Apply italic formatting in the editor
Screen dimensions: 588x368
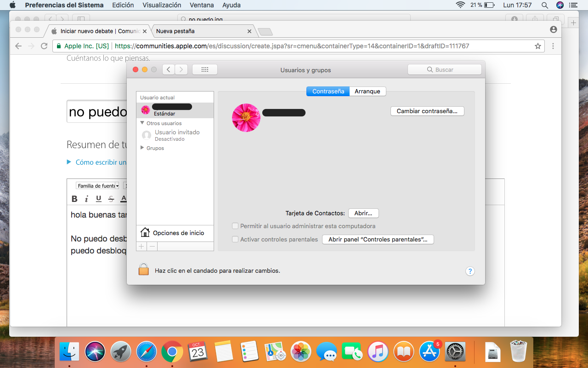86,199
